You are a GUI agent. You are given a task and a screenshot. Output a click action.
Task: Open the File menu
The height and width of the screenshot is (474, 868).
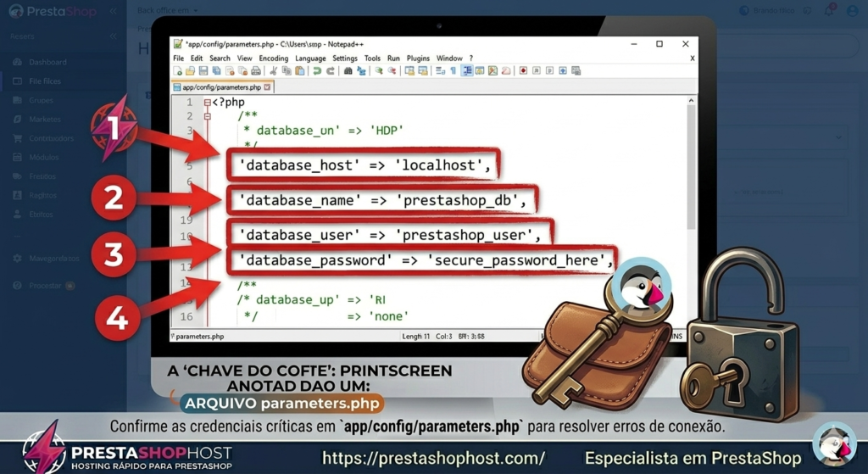click(x=178, y=59)
